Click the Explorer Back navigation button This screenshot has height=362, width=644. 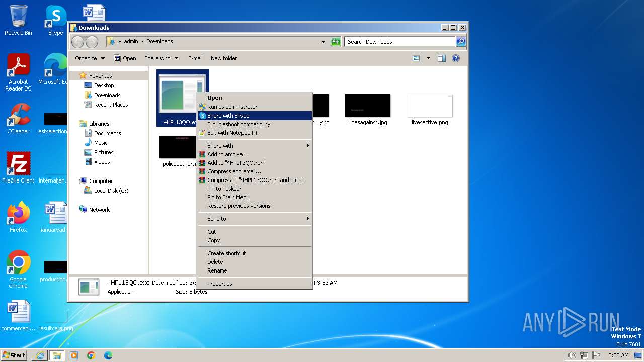point(77,42)
